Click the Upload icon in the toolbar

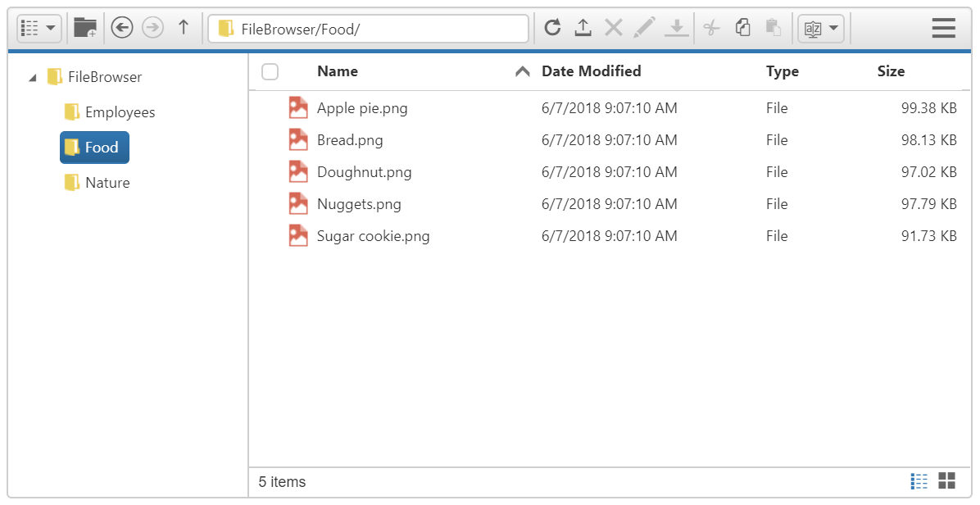point(583,27)
